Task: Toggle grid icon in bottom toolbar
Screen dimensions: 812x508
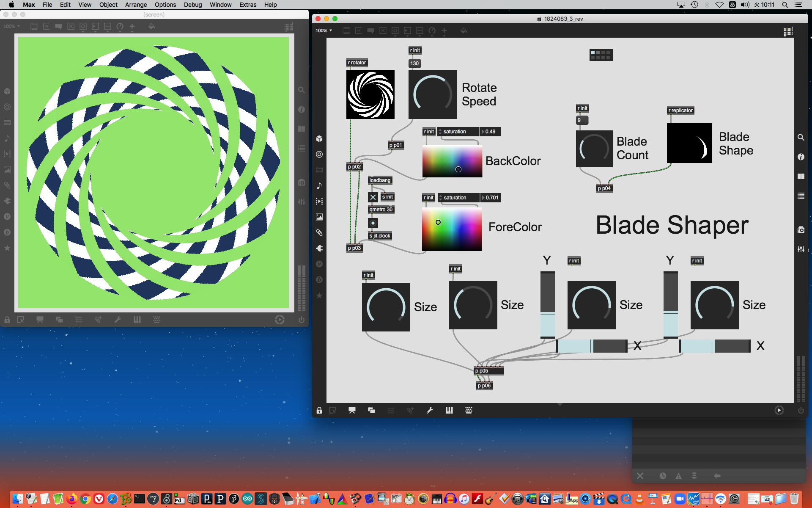Action: tap(391, 410)
